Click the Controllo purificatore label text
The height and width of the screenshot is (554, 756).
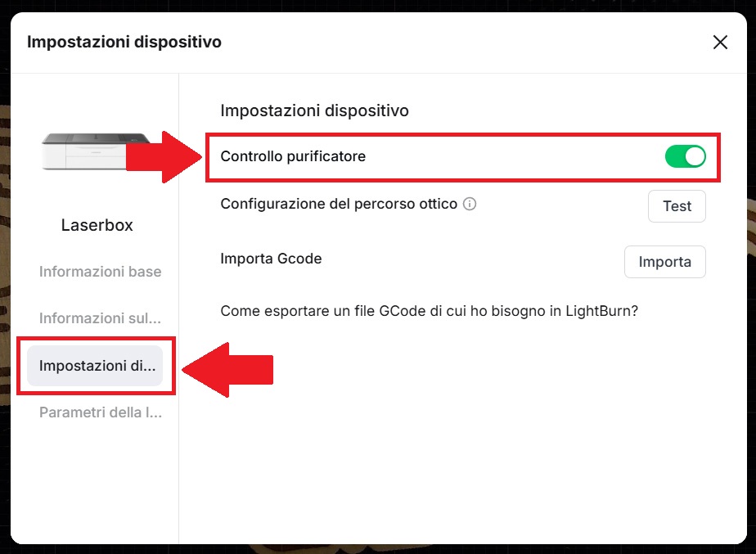click(x=293, y=156)
